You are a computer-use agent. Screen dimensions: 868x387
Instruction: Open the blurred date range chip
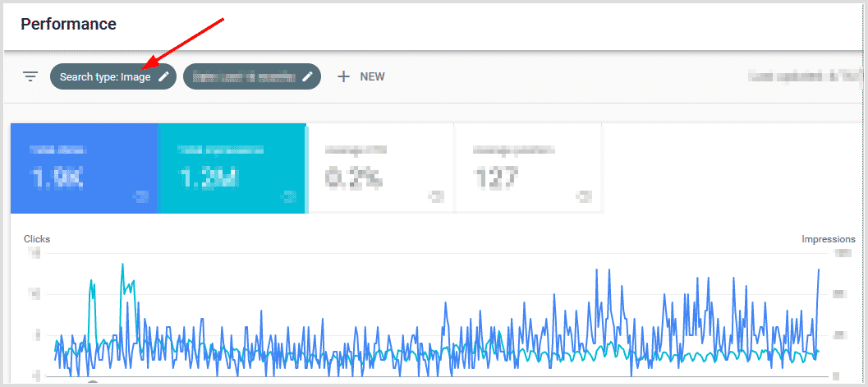pyautogui.click(x=242, y=76)
